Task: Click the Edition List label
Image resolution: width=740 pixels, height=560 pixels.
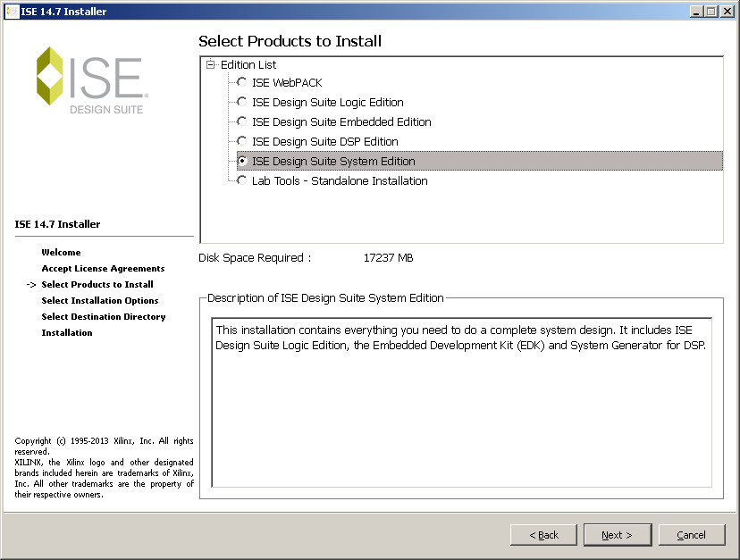Action: [248, 64]
